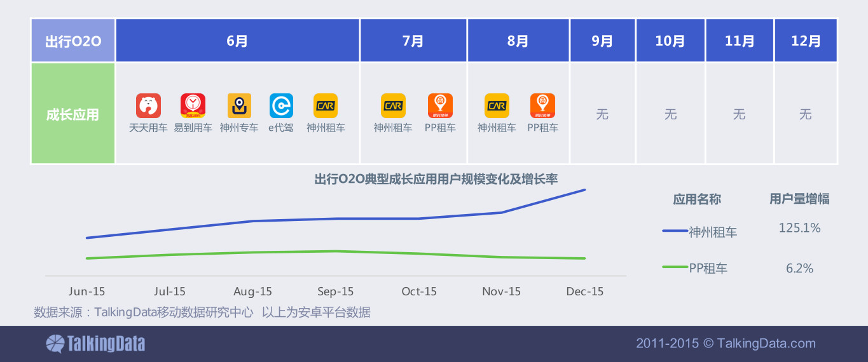Click the 神州租车 legend label
The height and width of the screenshot is (362, 868).
point(713,232)
